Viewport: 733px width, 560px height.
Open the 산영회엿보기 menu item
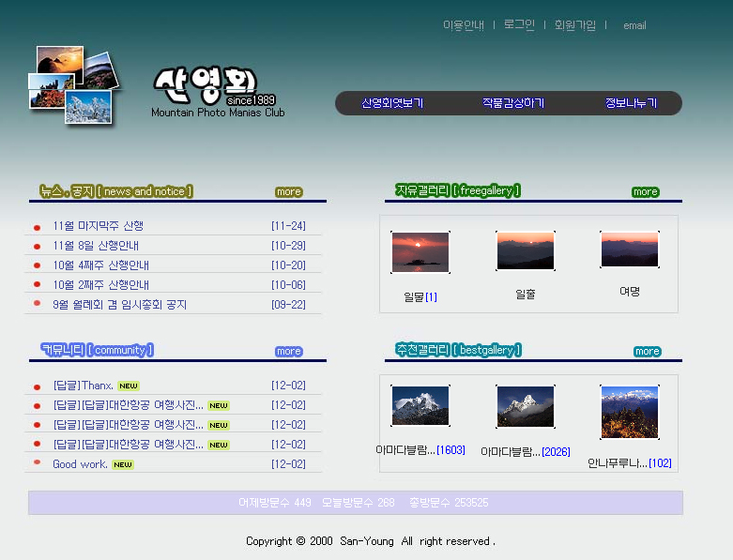[392, 103]
